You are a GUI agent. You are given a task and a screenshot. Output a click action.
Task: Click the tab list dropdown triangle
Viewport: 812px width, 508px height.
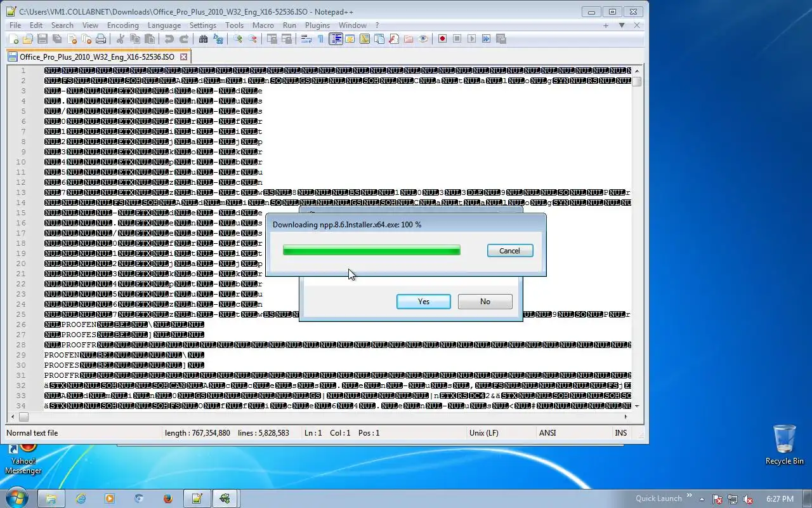click(x=622, y=25)
